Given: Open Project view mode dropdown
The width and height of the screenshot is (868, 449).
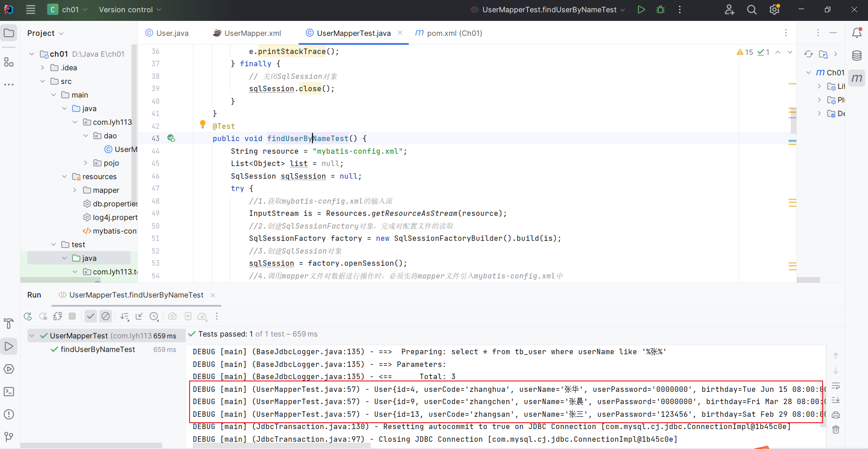Looking at the screenshot, I should [x=45, y=33].
